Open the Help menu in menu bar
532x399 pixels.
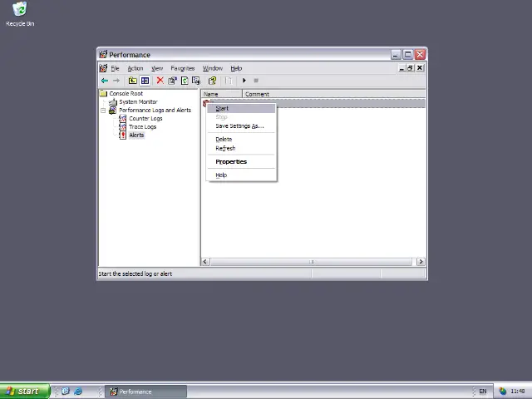point(236,68)
